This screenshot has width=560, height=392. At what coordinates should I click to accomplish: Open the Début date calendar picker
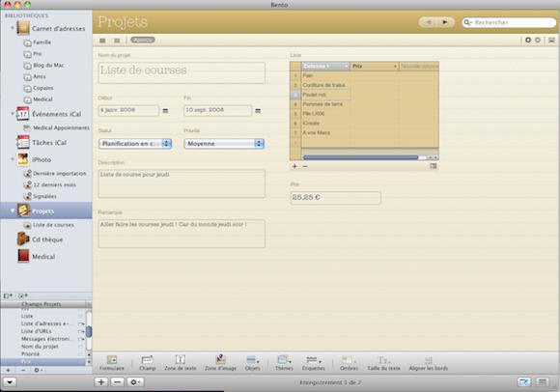tap(165, 111)
